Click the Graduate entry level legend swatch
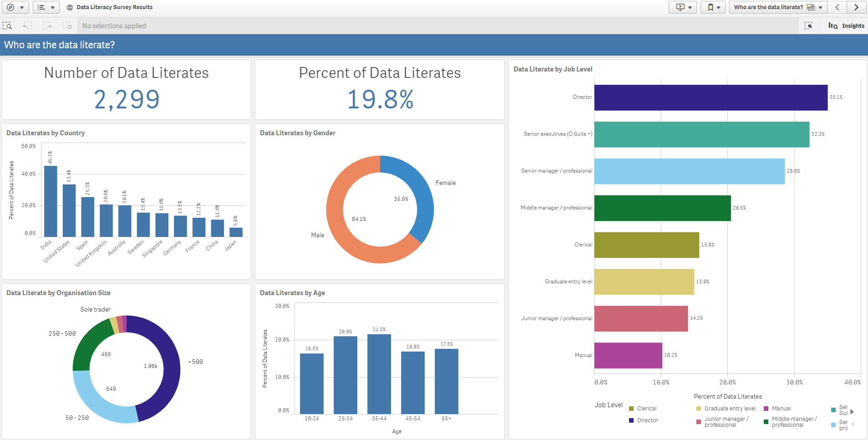Image resolution: width=868 pixels, height=440 pixels. tap(699, 409)
